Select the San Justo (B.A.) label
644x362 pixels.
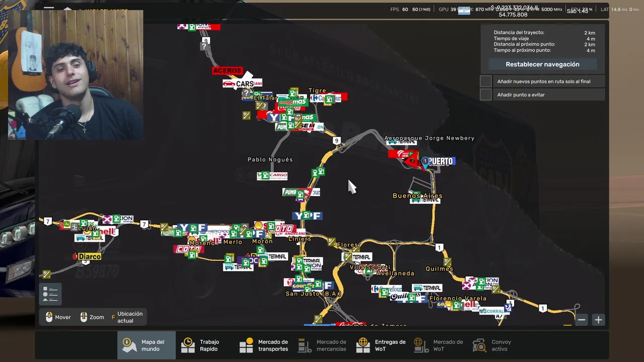(x=313, y=294)
